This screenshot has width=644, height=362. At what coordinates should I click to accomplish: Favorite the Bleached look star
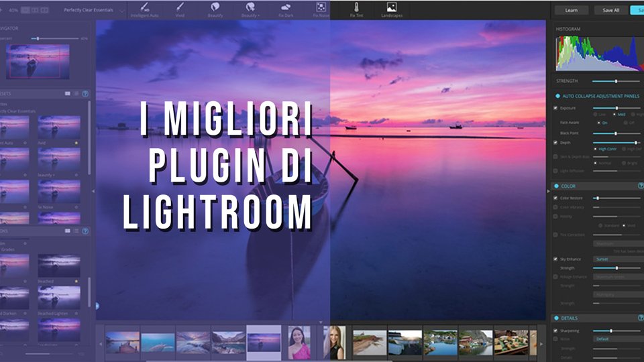[x=76, y=281]
